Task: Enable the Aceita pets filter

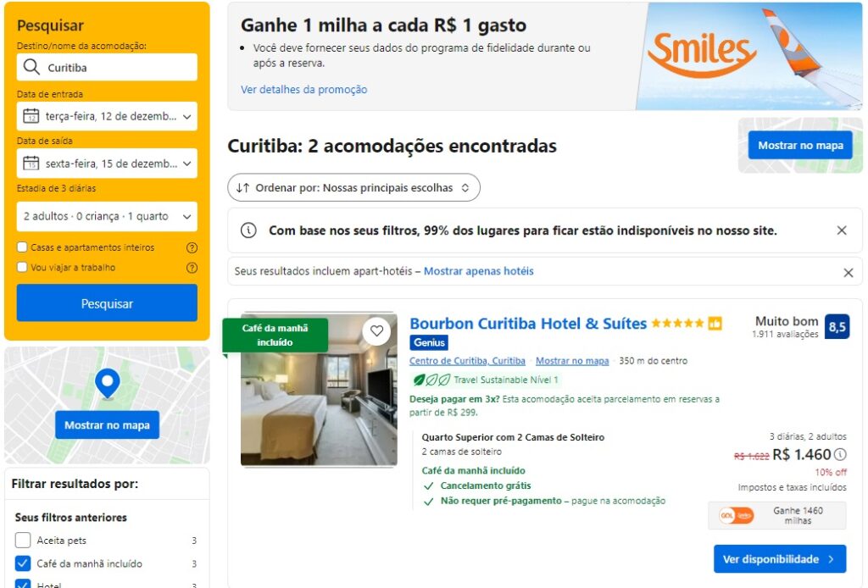Action: pos(23,540)
